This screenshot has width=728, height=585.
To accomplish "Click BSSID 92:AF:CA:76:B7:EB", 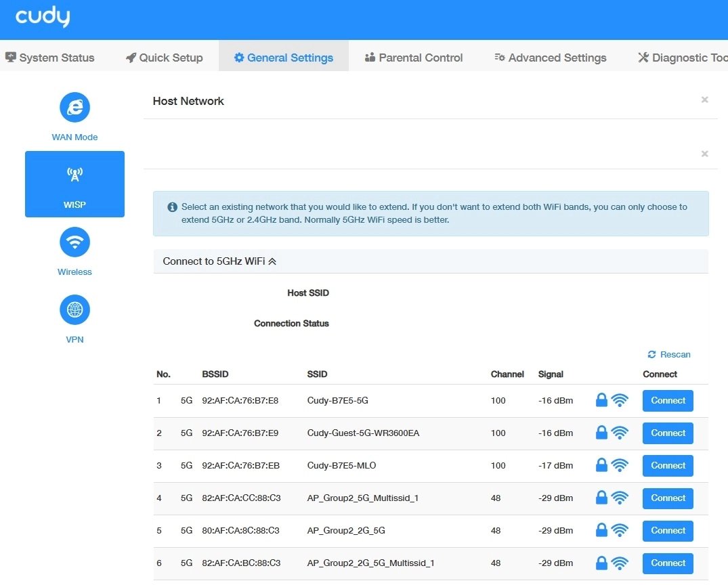I will [240, 466].
